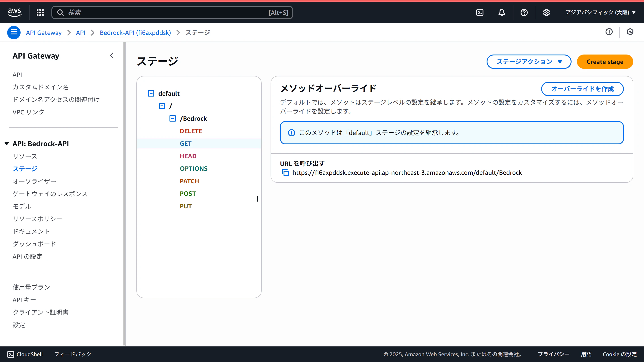Image resolution: width=644 pixels, height=362 pixels.
Task: Open the help question mark menu
Action: pyautogui.click(x=524, y=13)
